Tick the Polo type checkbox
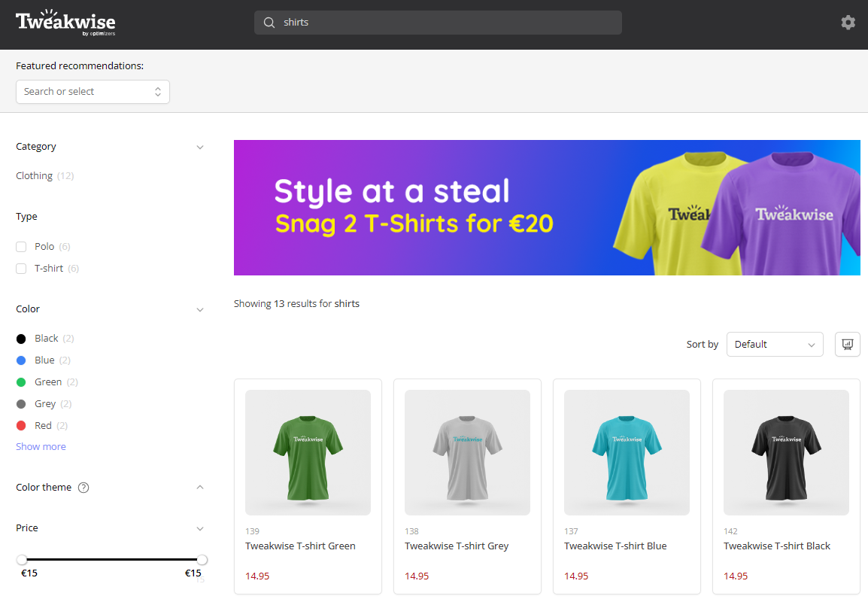 (x=21, y=246)
